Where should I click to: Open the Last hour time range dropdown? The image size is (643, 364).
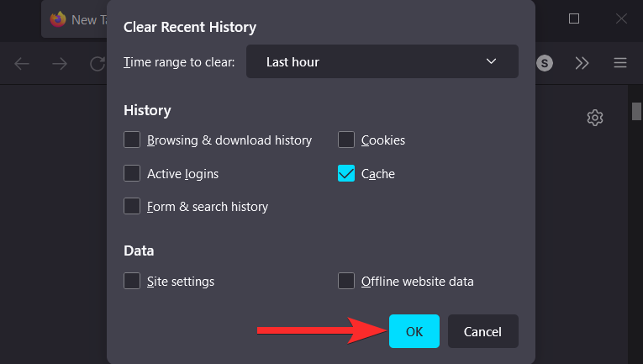(382, 61)
